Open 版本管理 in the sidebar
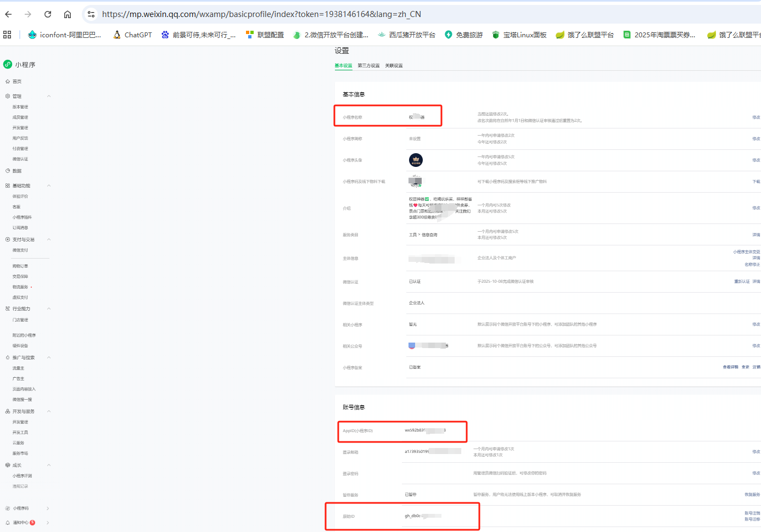The width and height of the screenshot is (761, 532). pos(20,107)
